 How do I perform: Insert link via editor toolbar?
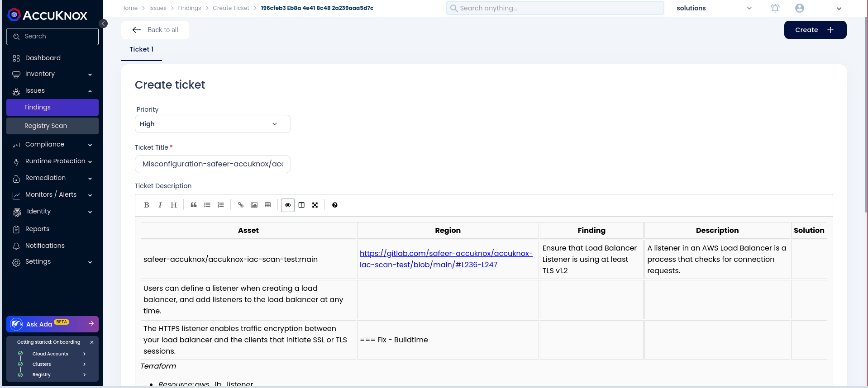tap(241, 205)
